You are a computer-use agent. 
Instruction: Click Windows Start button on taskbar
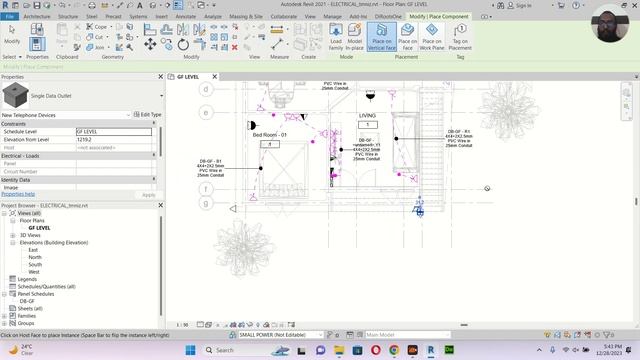coord(190,350)
